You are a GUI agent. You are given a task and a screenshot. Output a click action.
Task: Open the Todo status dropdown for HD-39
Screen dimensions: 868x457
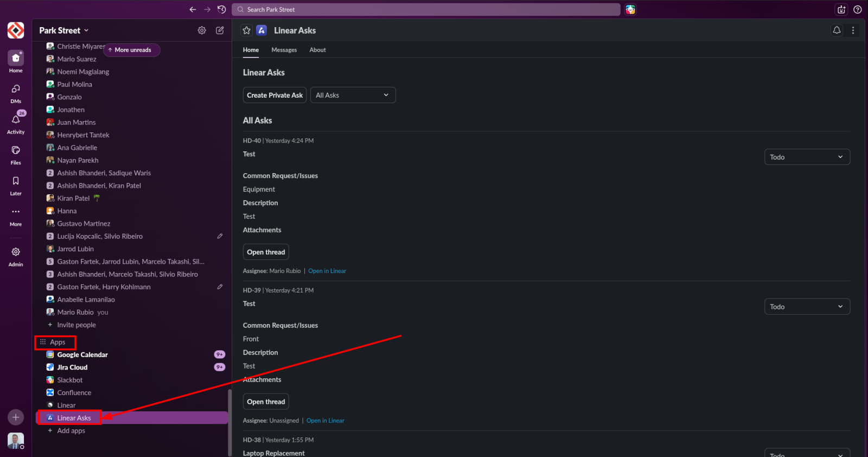807,307
